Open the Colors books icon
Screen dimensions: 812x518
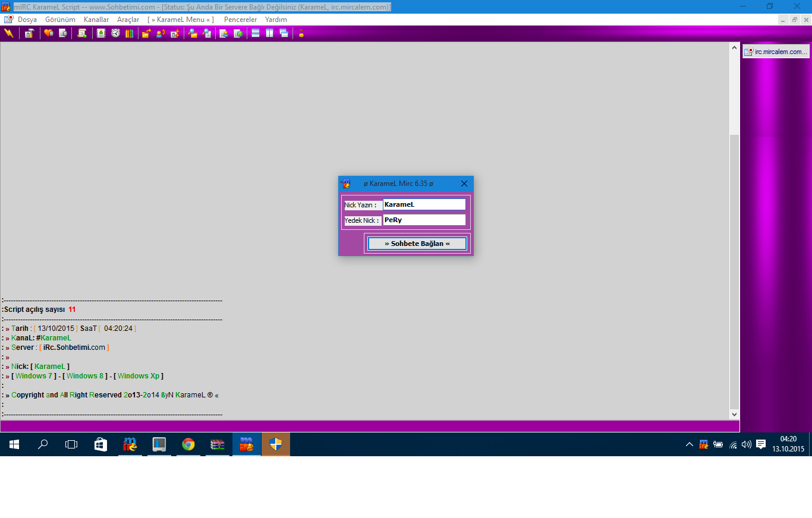[129, 33]
